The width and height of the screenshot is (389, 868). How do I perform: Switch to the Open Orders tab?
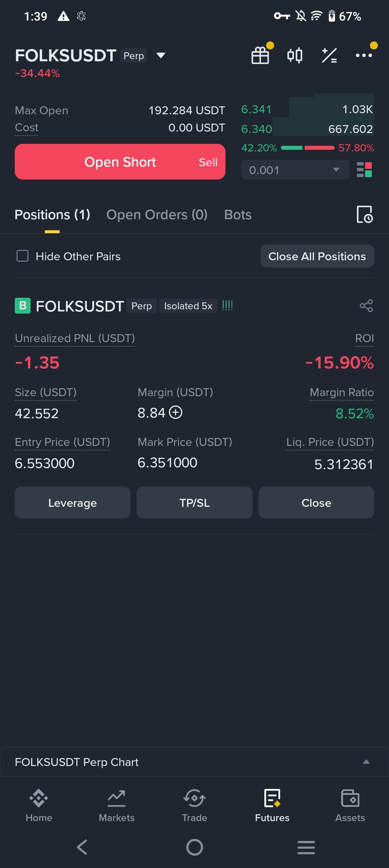[x=157, y=215]
